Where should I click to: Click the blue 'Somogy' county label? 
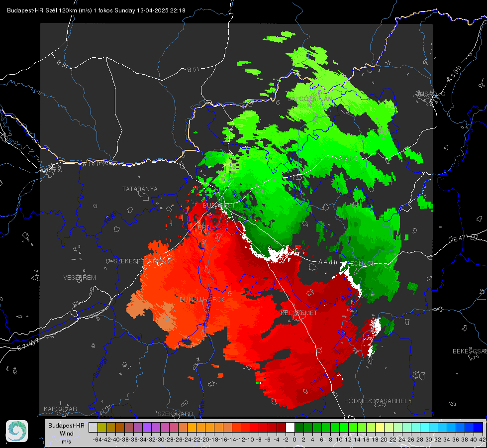(x=100, y=367)
